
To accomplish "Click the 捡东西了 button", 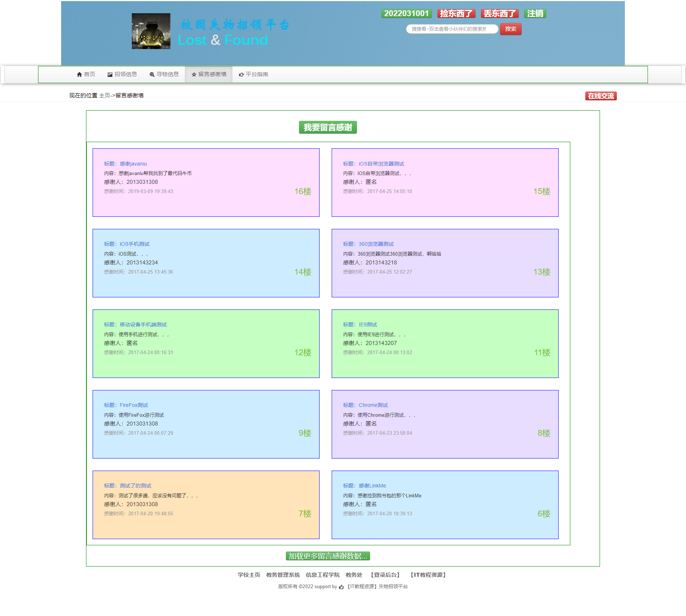I will click(x=456, y=14).
